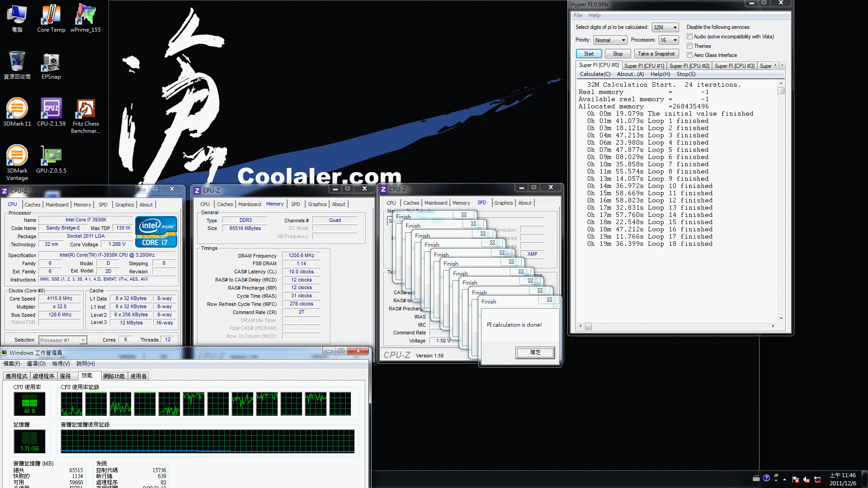
Task: Open the wPrime_155 desktop shortcut
Action: tap(85, 18)
